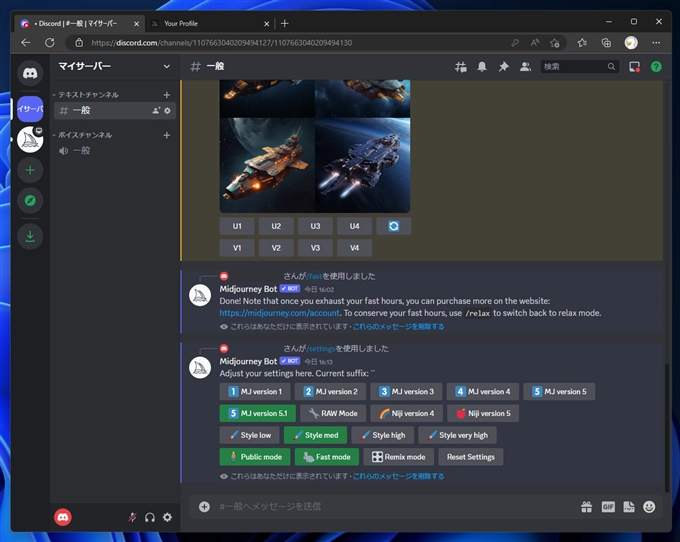The width and height of the screenshot is (680, 542).
Task: Select # 一般 text channel
Action: (x=115, y=111)
